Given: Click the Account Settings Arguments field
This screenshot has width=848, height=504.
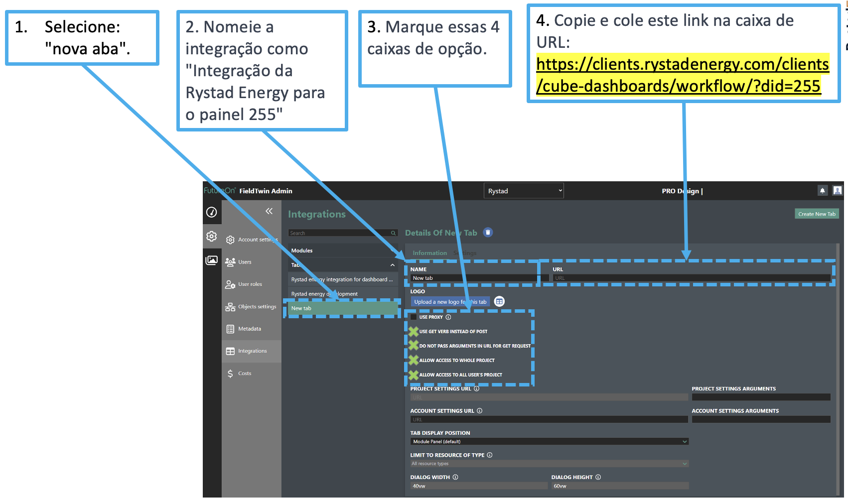Looking at the screenshot, I should (761, 420).
